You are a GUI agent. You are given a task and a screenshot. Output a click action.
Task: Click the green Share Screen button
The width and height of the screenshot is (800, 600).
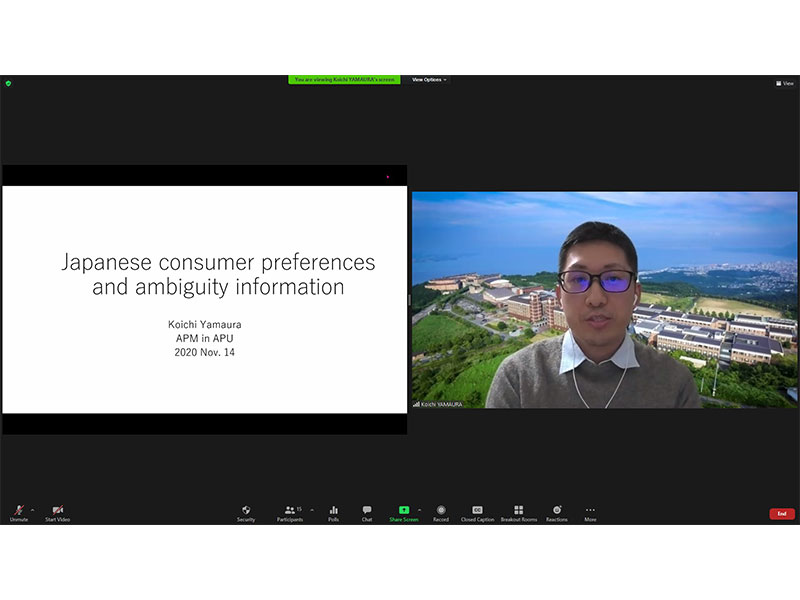[404, 512]
